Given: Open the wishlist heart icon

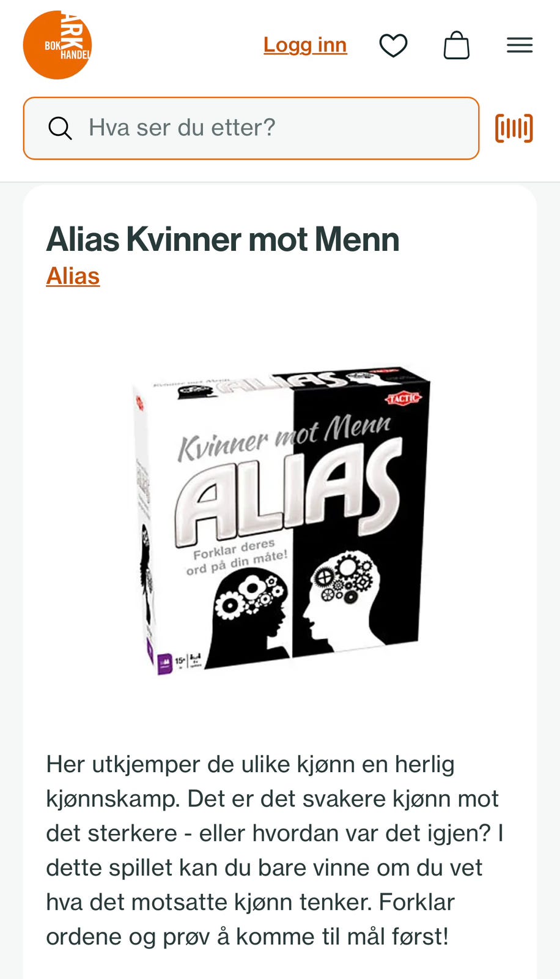Looking at the screenshot, I should 393,45.
